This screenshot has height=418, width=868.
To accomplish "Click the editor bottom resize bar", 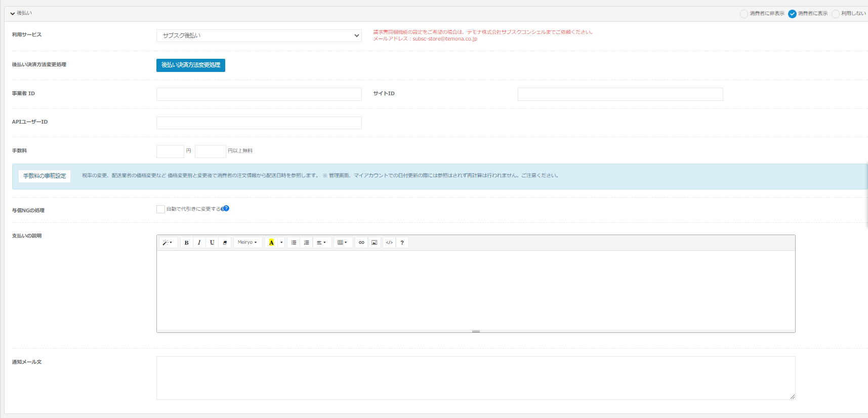I will pyautogui.click(x=476, y=331).
